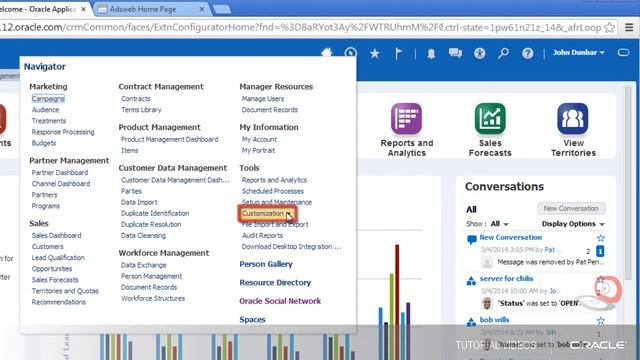Viewport: 640px width, 360px height.
Task: Click the New Conversation button
Action: 571,209
